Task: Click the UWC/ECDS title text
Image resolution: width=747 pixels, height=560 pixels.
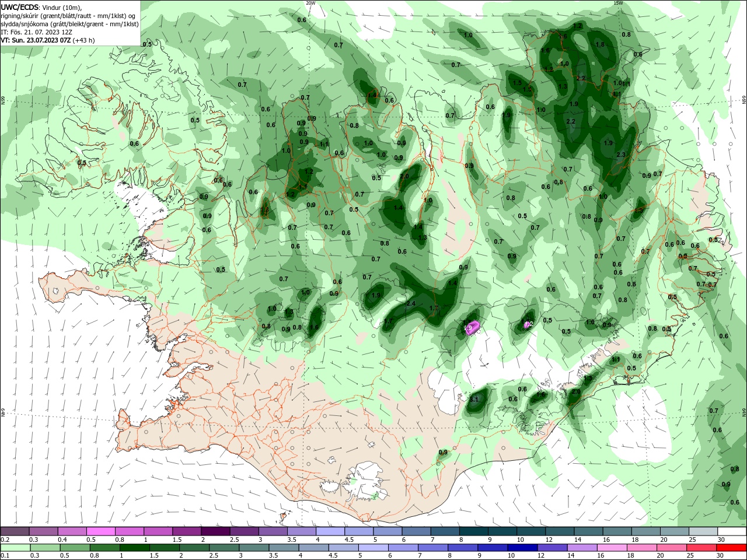Action: pyautogui.click(x=20, y=7)
